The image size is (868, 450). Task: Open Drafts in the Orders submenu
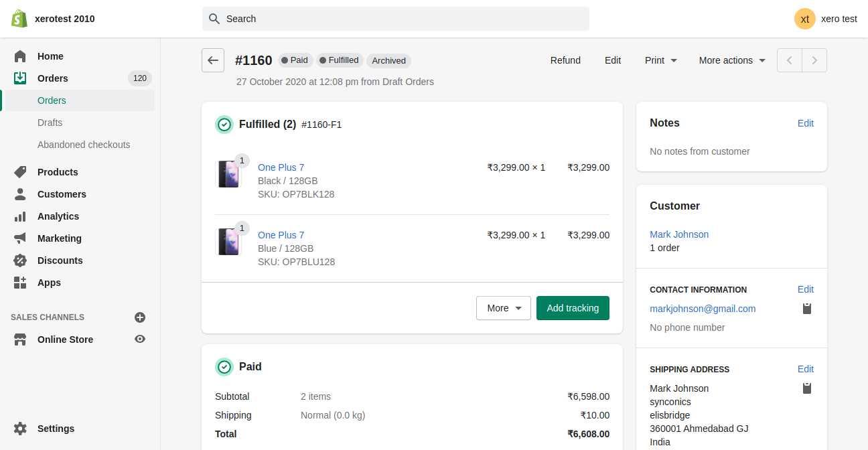(50, 123)
